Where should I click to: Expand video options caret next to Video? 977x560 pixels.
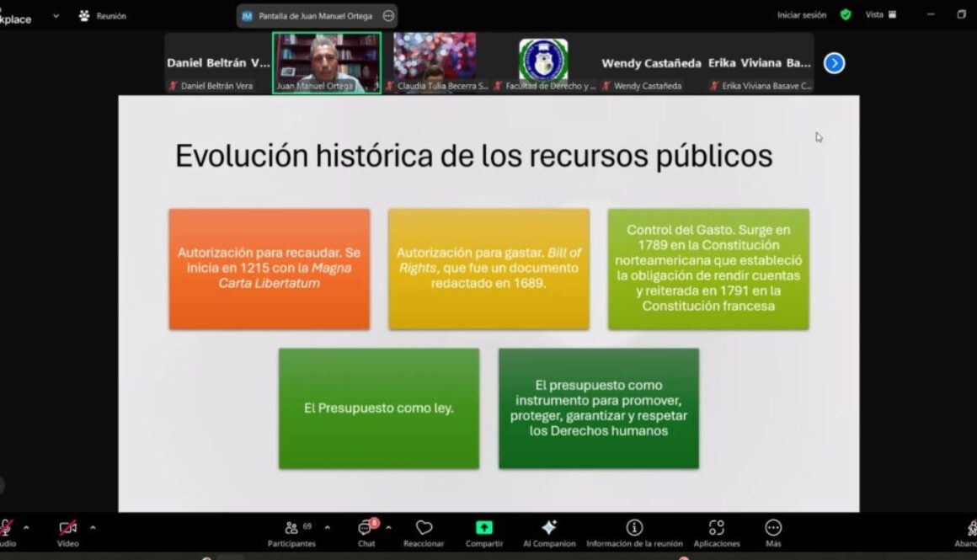93,528
